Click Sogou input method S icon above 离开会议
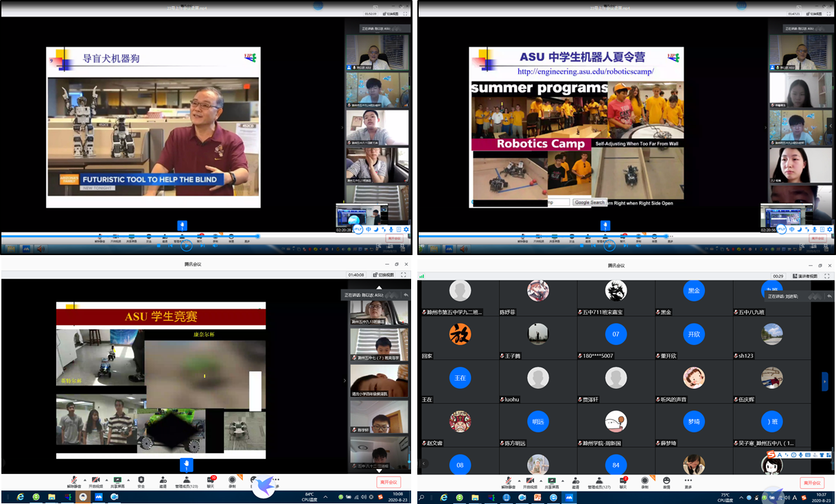This screenshot has width=836, height=504. tap(771, 454)
